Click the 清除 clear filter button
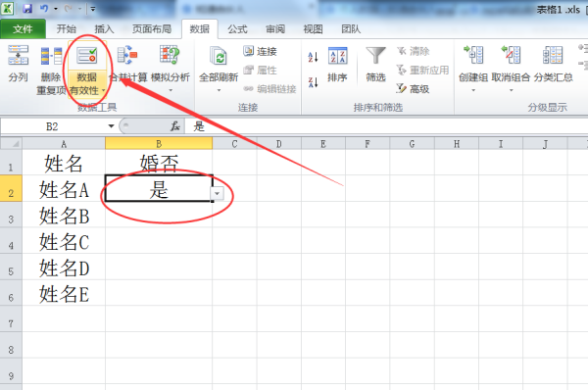This screenshot has height=390, width=588. coord(413,51)
